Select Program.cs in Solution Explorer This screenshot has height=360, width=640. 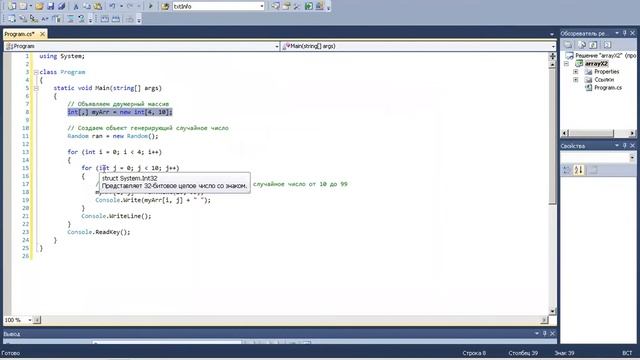608,88
